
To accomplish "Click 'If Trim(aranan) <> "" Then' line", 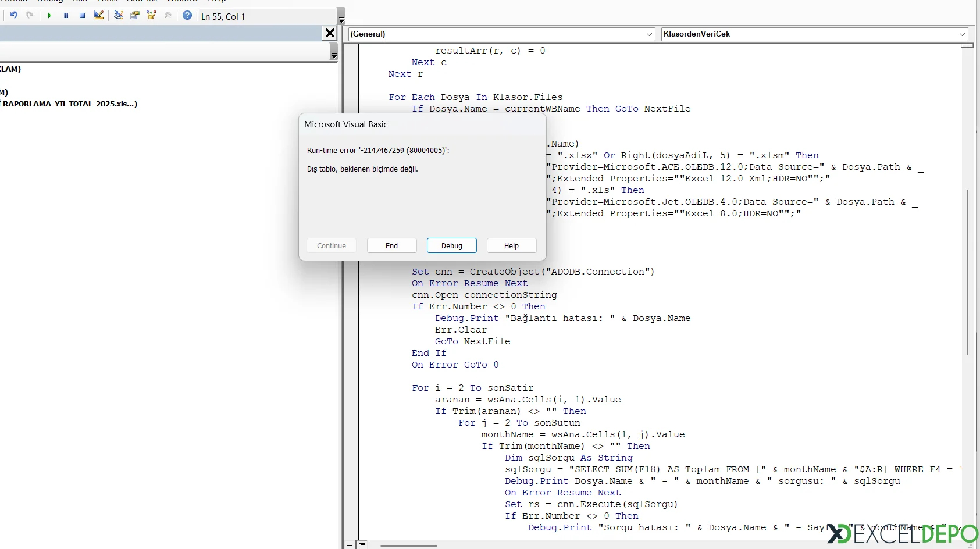I will [511, 411].
